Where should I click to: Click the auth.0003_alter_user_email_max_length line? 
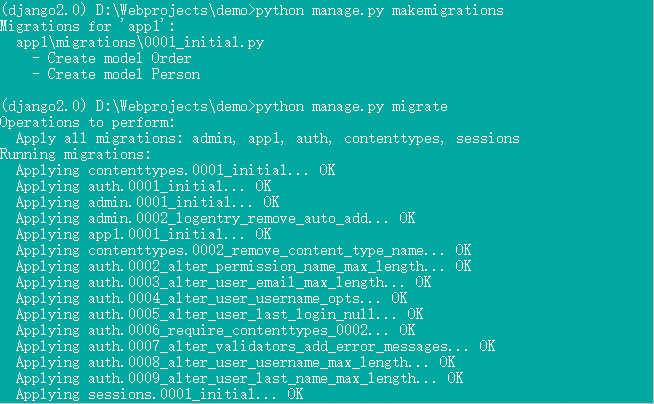(x=223, y=282)
